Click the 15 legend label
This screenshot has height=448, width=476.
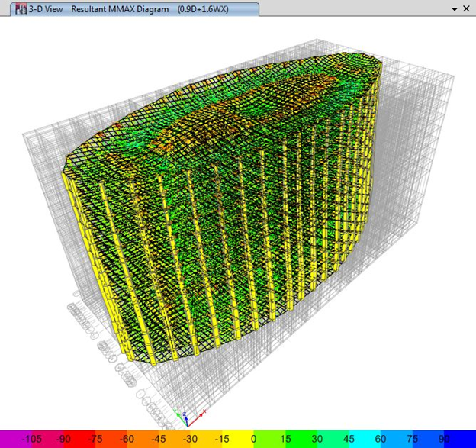coord(285,439)
